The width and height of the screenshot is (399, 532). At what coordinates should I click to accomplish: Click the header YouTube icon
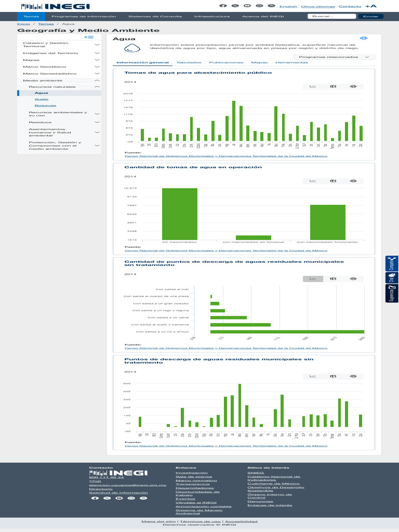click(247, 6)
